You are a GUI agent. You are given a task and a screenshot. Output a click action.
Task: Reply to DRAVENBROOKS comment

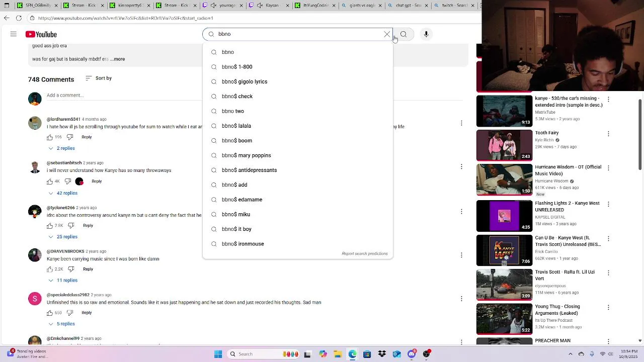coord(88,269)
